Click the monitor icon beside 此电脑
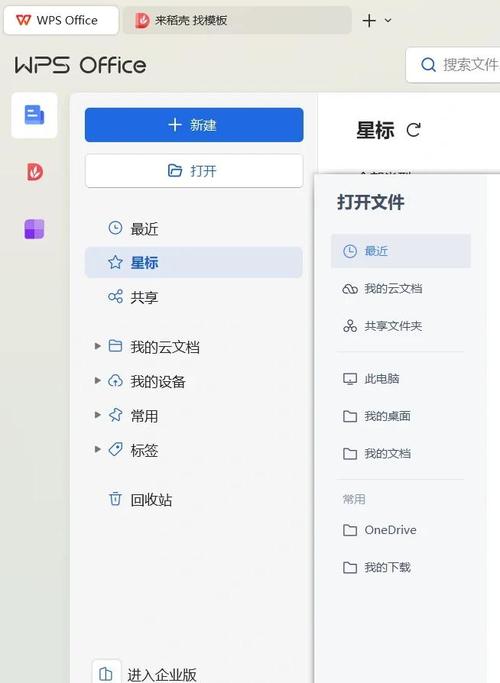Image resolution: width=500 pixels, height=683 pixels. tap(350, 379)
